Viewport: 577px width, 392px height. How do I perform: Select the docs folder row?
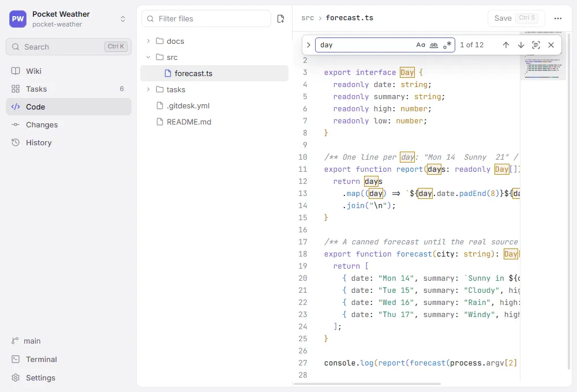[214, 41]
